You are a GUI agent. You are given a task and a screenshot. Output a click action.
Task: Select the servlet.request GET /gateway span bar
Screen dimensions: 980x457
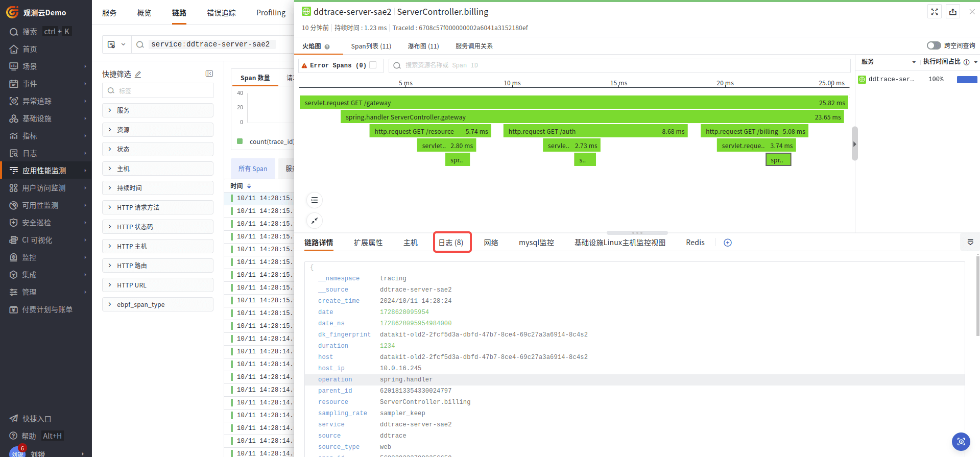click(573, 103)
